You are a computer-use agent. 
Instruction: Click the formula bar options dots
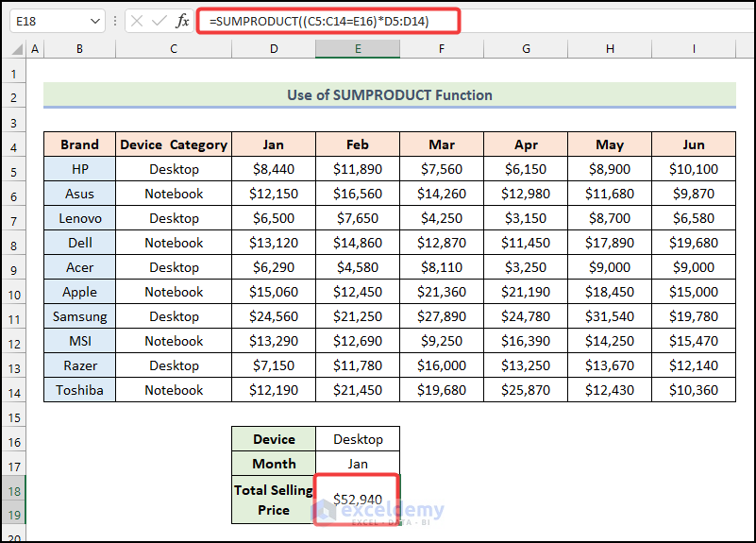pos(115,21)
